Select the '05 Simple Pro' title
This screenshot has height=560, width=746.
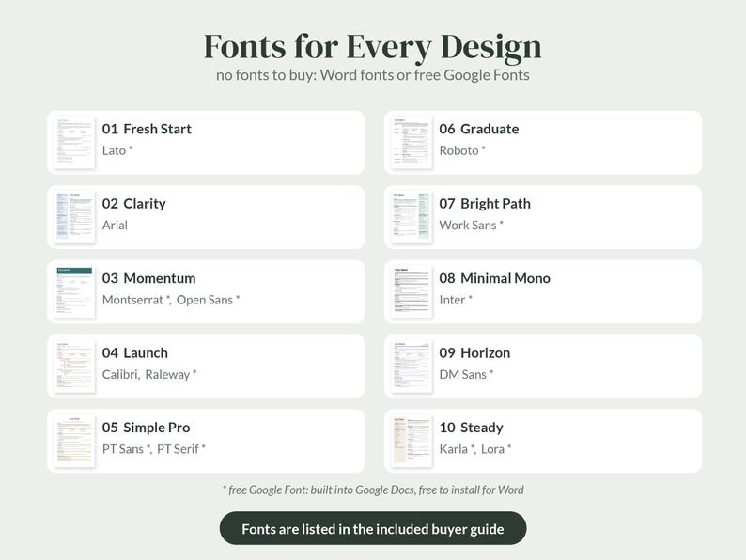tap(146, 428)
